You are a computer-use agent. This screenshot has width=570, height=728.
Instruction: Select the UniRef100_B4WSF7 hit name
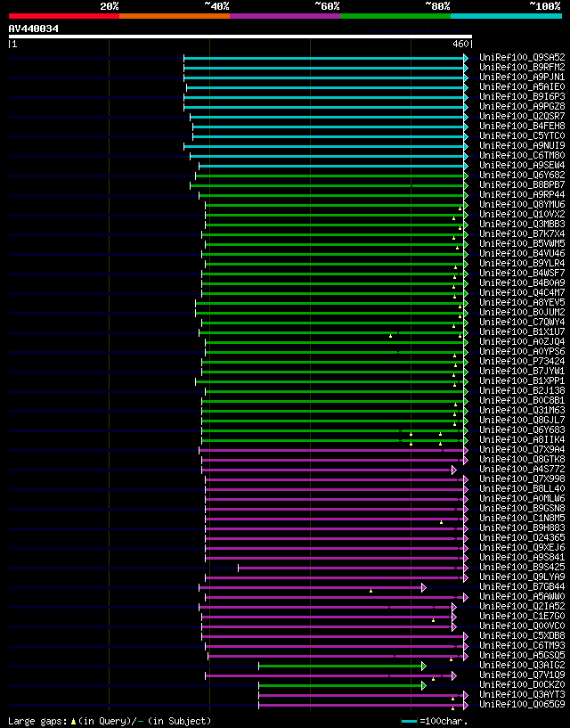pos(522,273)
